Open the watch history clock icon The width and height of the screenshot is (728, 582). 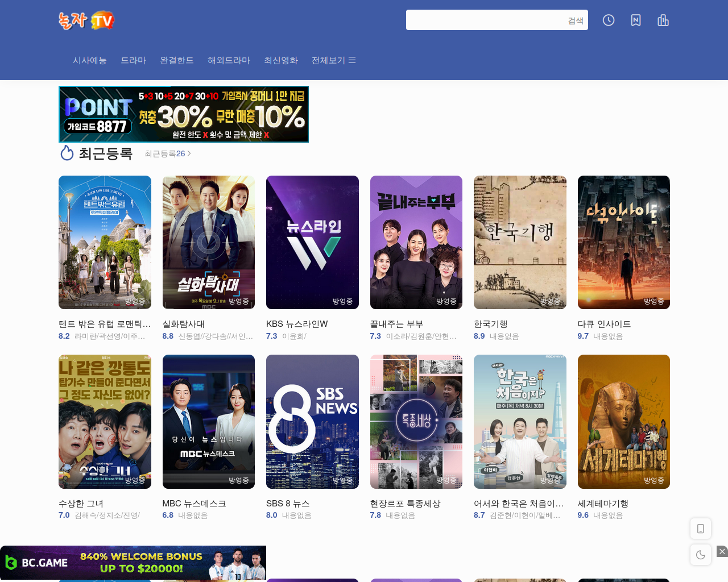tap(609, 20)
